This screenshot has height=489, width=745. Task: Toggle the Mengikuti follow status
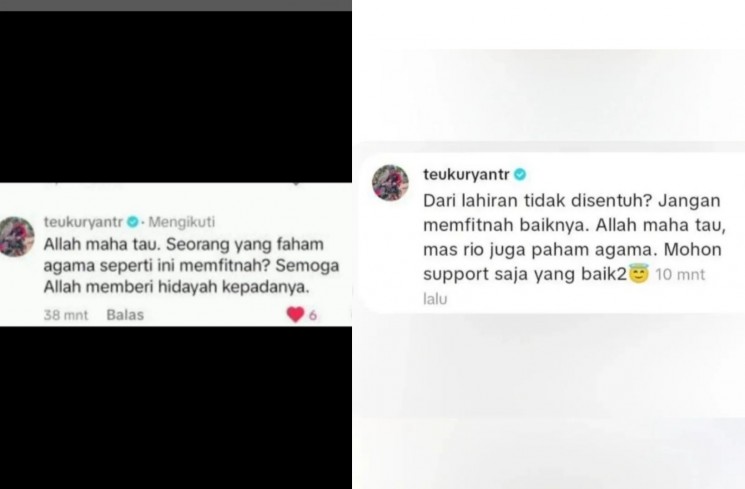coord(181,221)
